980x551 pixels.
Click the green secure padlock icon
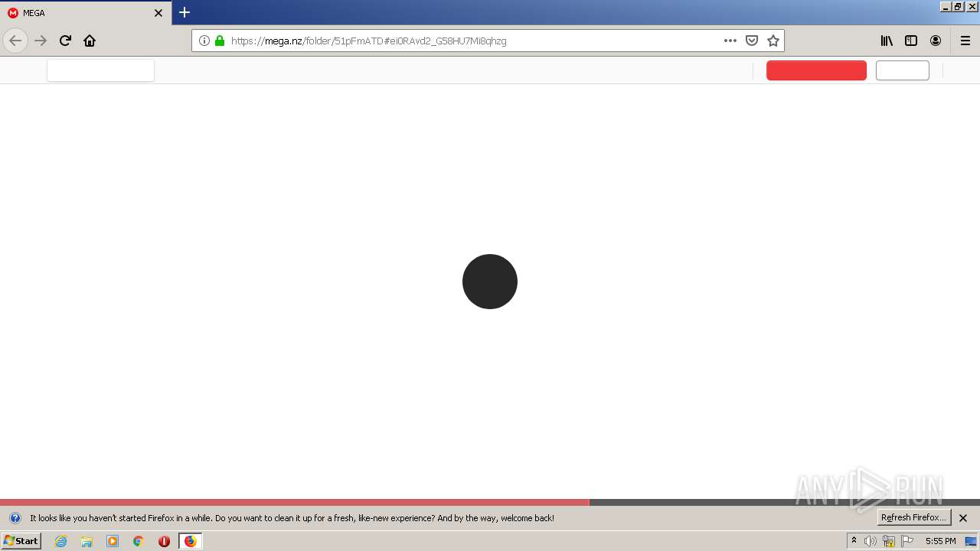pos(220,41)
